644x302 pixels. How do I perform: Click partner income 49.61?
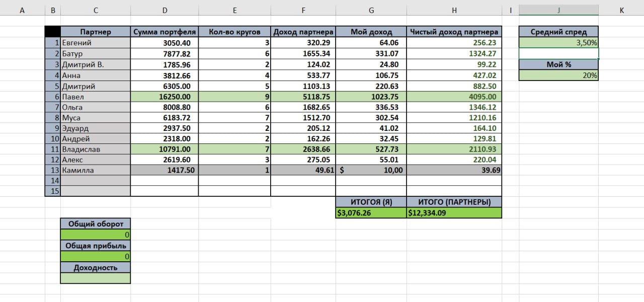303,170
